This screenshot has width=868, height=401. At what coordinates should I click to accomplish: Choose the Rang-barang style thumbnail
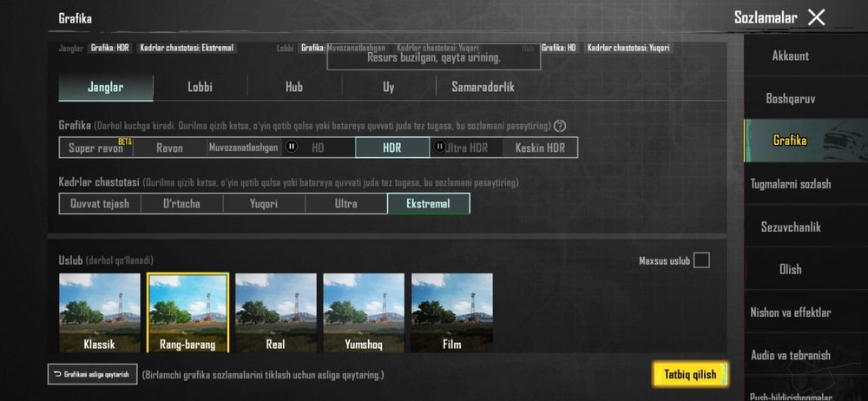point(187,312)
